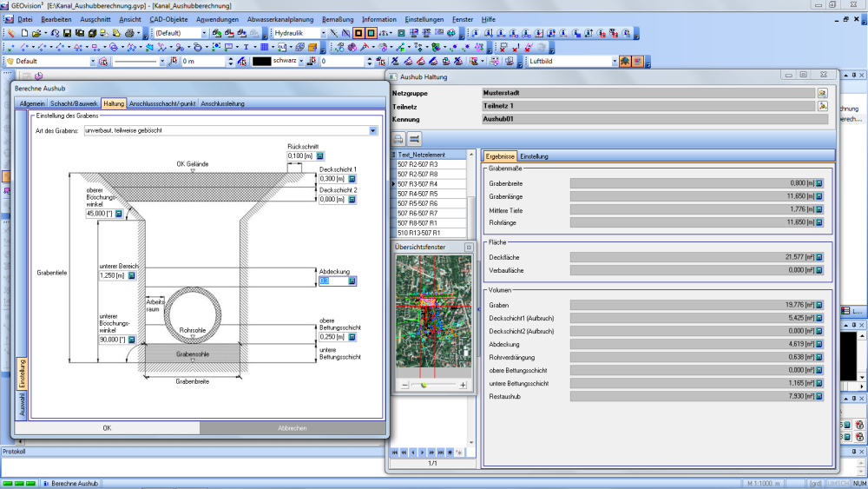Switch to Einstellung tab in Aushub Haltung
This screenshot has width=868, height=489.
pos(534,156)
